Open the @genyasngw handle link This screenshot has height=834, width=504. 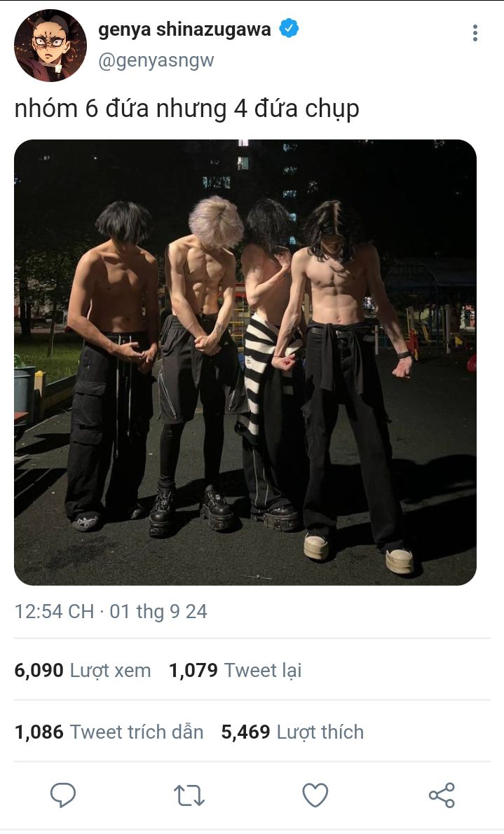pyautogui.click(x=156, y=61)
